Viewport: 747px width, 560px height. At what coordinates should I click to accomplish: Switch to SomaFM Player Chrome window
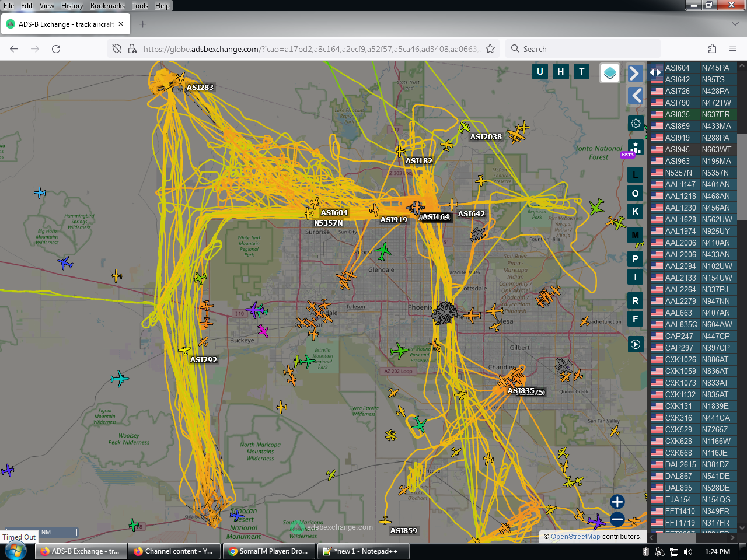pyautogui.click(x=269, y=551)
